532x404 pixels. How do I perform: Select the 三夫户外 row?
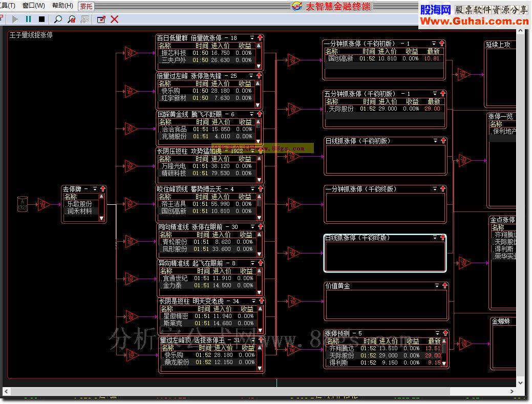[206, 60]
